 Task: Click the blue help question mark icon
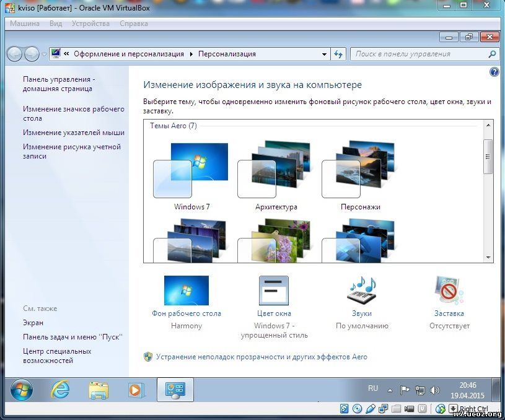click(x=494, y=71)
